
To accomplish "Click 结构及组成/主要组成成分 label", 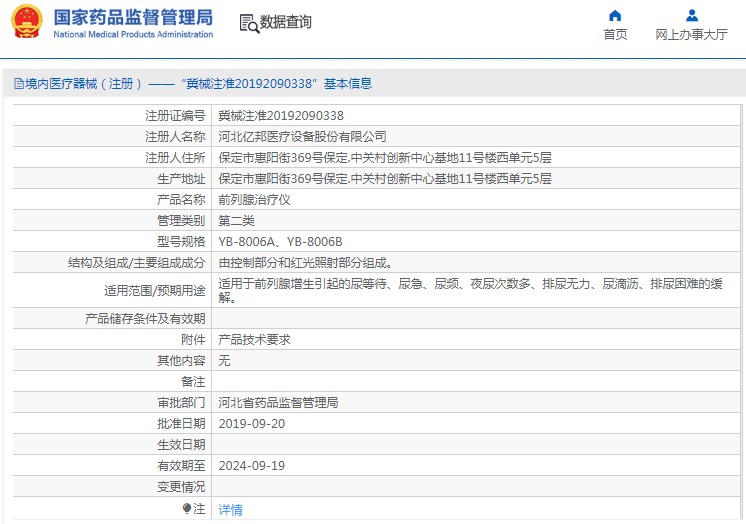I will coord(137,263).
